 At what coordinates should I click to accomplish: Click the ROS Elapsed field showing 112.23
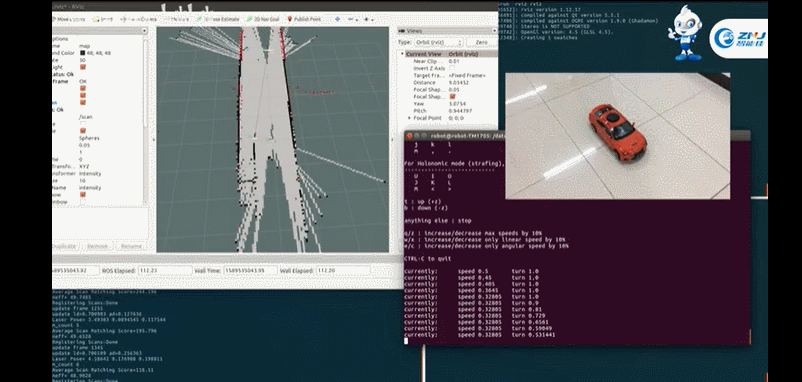pos(165,271)
